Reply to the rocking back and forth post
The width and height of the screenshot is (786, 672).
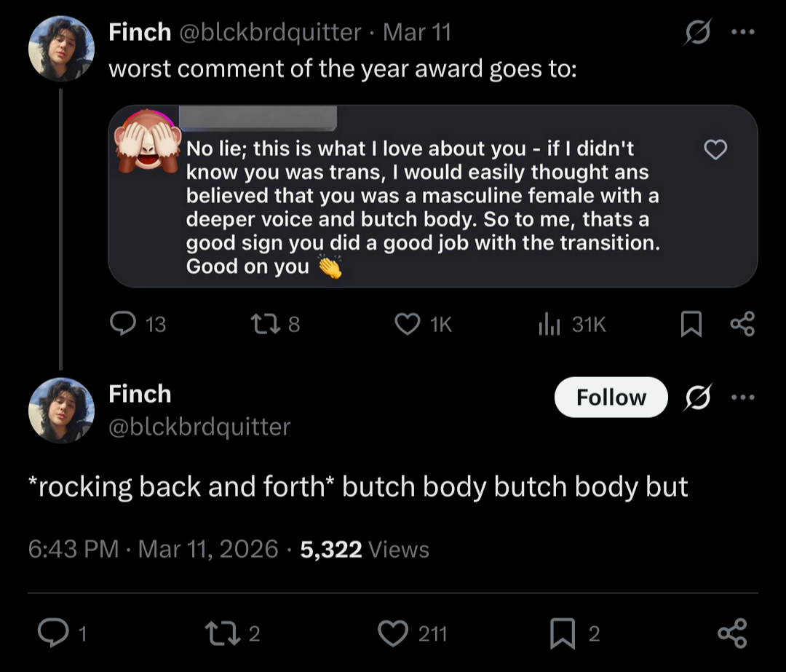click(x=53, y=633)
